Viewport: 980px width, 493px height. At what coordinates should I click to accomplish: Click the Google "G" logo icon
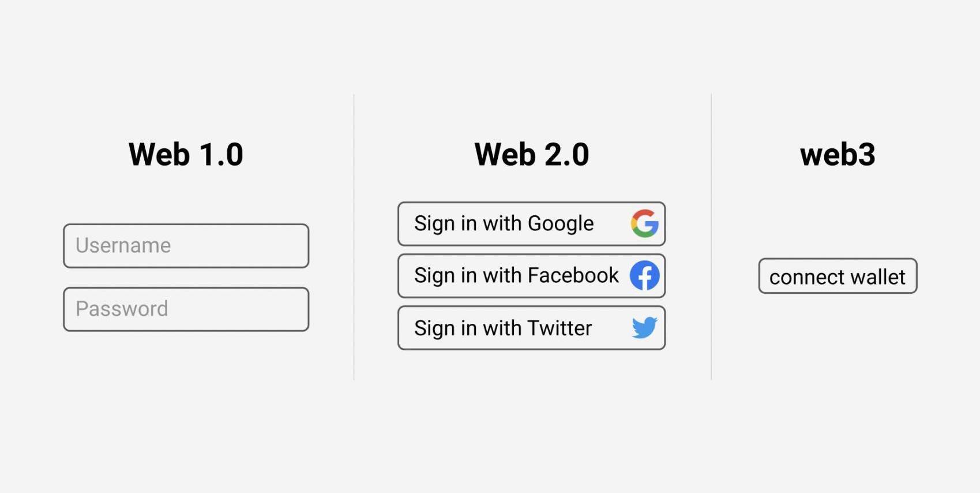pos(644,223)
